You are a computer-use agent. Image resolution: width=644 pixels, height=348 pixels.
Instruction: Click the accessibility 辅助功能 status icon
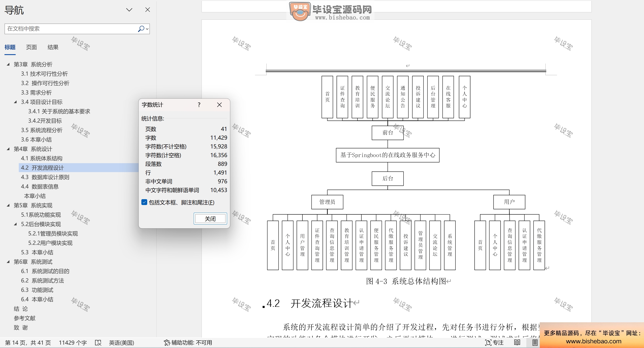click(167, 342)
